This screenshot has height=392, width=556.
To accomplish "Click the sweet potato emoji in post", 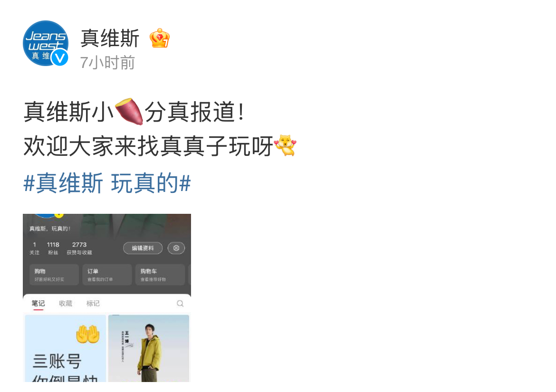I will tap(129, 111).
